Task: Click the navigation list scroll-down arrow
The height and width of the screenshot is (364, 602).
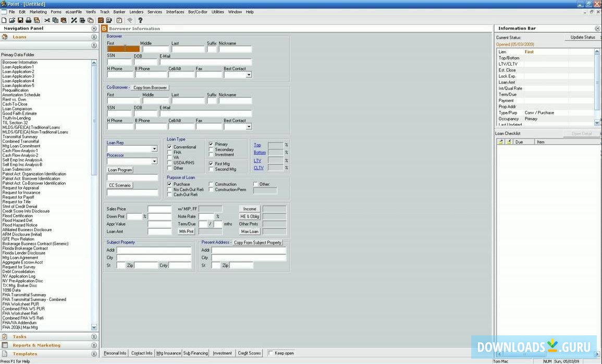Action: tap(94, 327)
